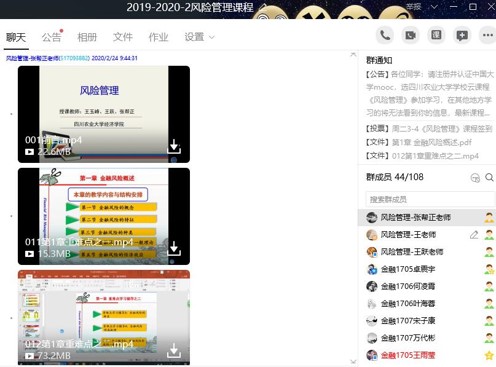Switch to the 公告 tab

click(x=52, y=37)
